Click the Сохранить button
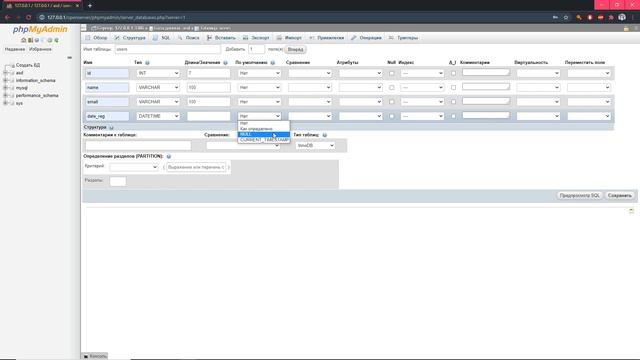The height and width of the screenshot is (360, 640). [620, 196]
